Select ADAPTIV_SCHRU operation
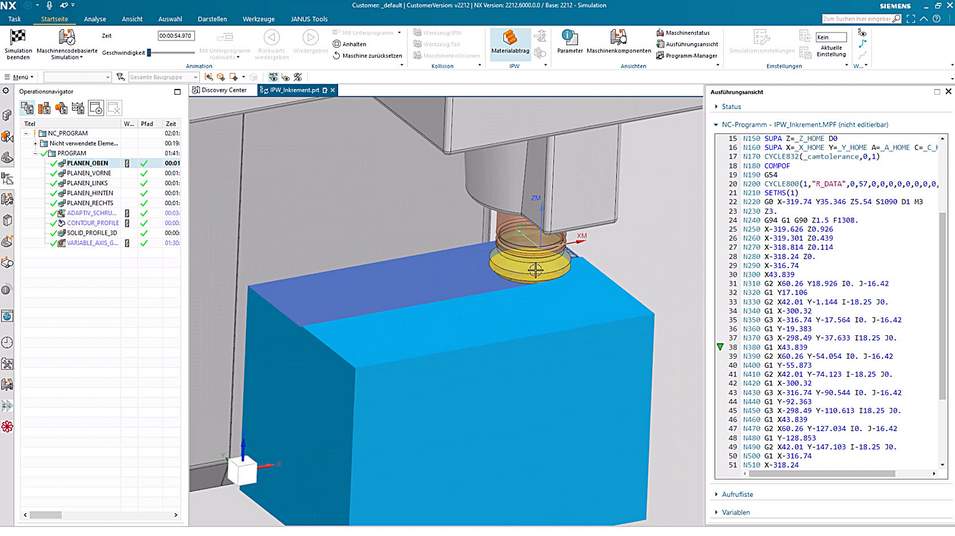This screenshot has width=955, height=536. (91, 213)
